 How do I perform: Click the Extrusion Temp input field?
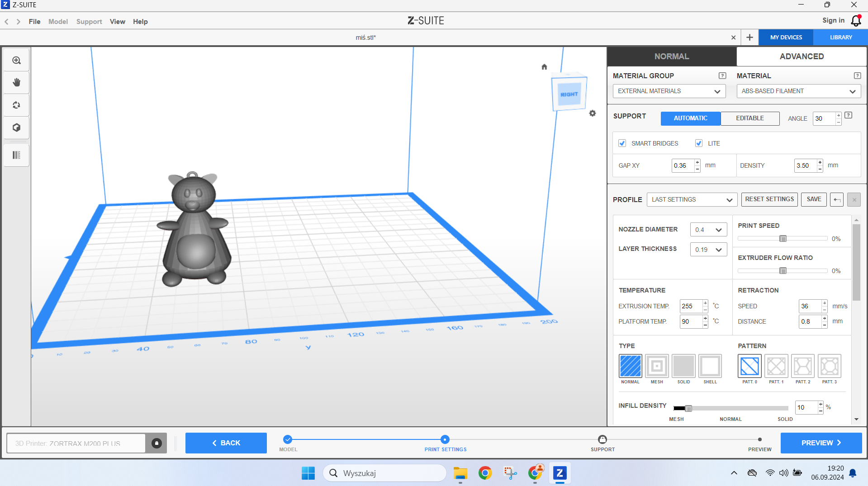[x=691, y=306]
